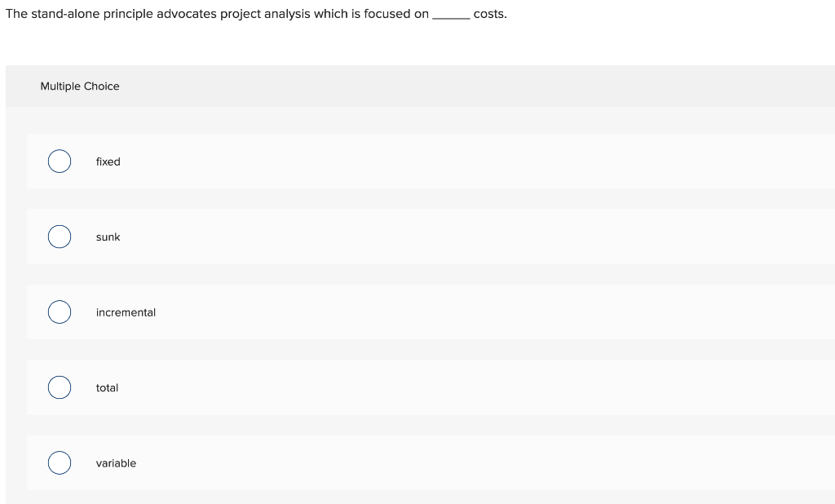Image resolution: width=835 pixels, height=504 pixels.
Task: Select the radio button for sunk
Action: point(59,237)
